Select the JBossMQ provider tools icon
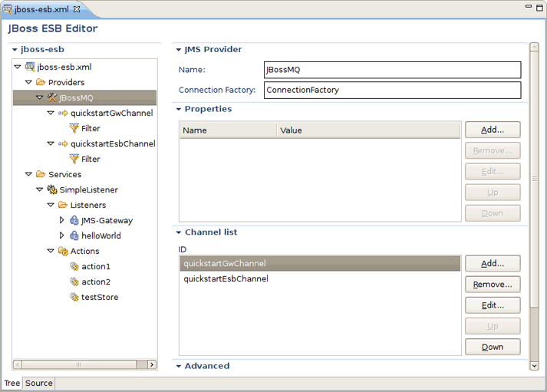The image size is (547, 392). point(52,97)
